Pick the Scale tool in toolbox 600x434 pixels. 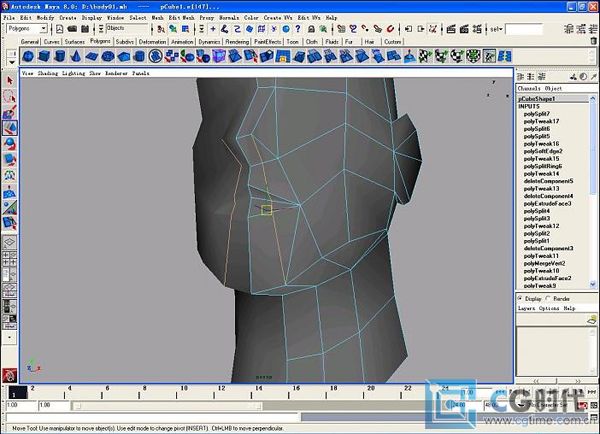(x=10, y=159)
